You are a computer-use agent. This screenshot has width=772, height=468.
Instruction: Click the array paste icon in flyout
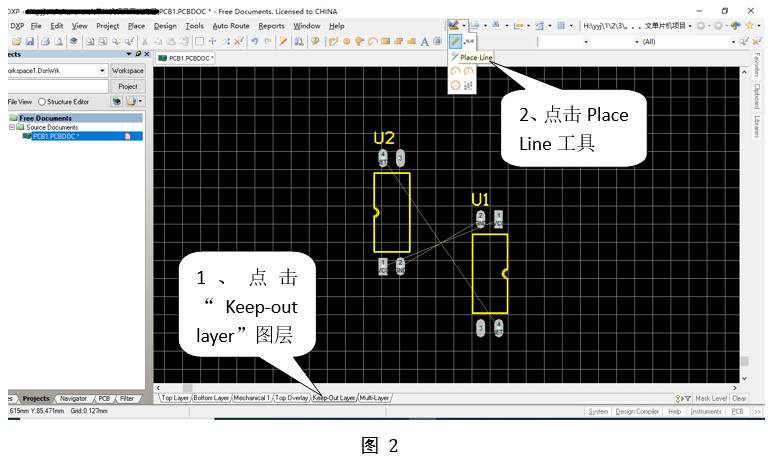tap(468, 85)
